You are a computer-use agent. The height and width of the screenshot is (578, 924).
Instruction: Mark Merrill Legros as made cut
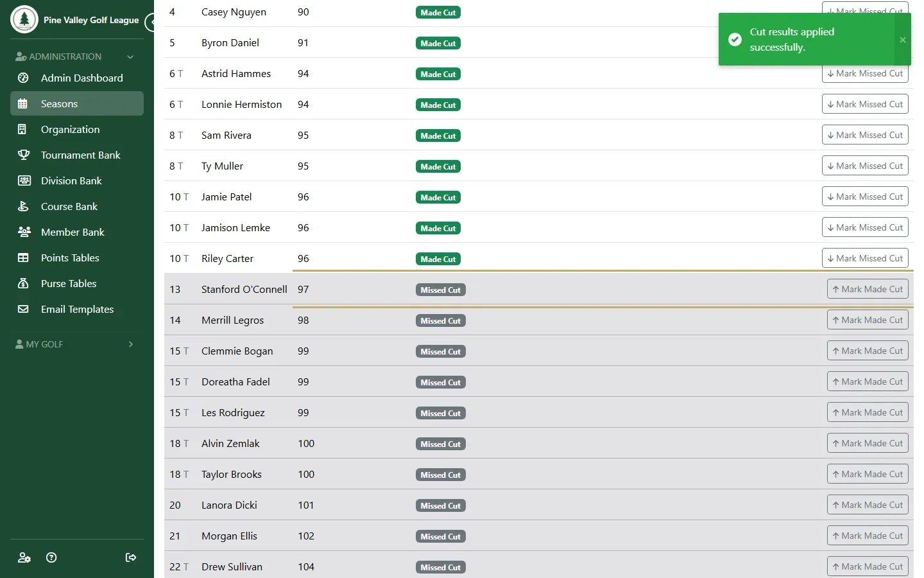coord(868,320)
